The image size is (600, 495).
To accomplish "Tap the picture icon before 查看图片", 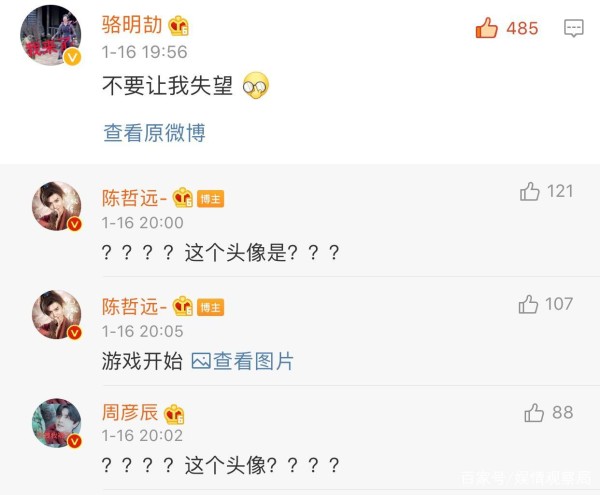I will click(x=201, y=361).
